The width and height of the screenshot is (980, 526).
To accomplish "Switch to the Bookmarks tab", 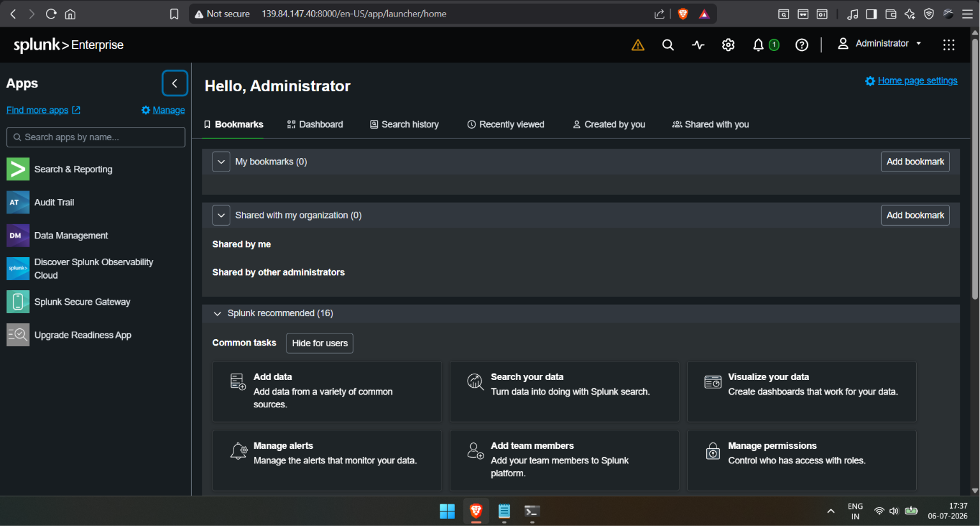I will click(234, 124).
